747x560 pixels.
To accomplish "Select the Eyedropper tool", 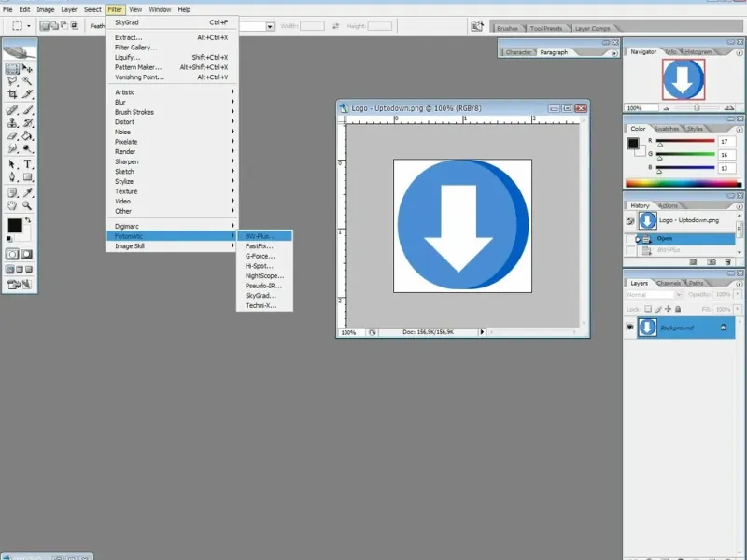I will 27,192.
